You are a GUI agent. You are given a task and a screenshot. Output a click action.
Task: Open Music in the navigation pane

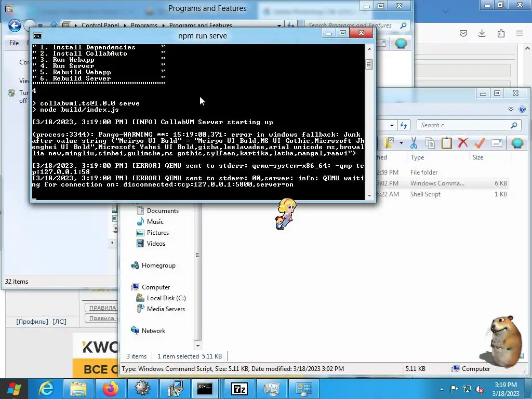tap(150, 221)
